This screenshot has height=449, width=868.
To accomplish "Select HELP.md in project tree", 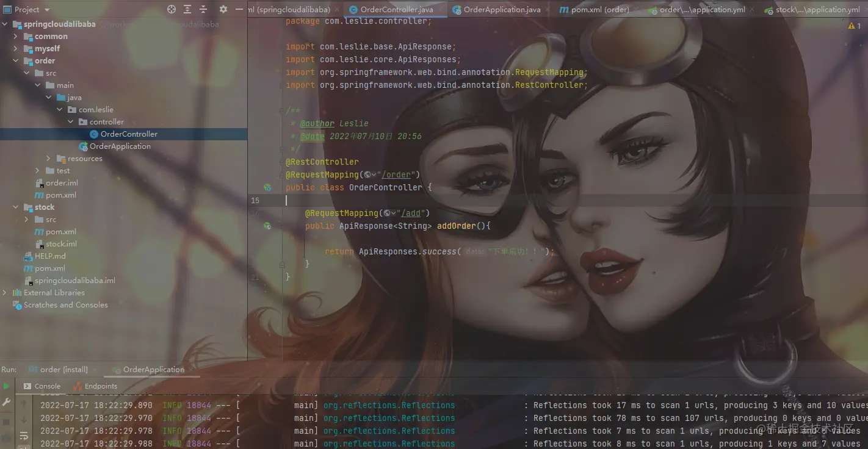I will coord(50,256).
